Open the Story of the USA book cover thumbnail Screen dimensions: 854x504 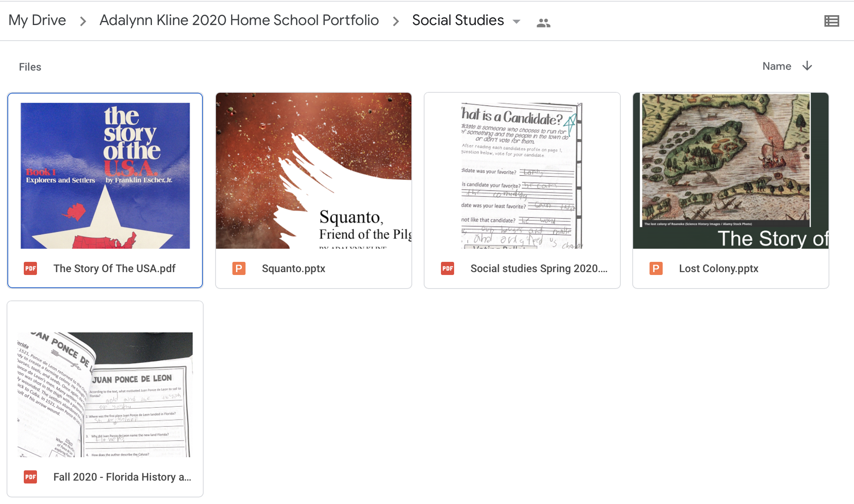pyautogui.click(x=105, y=176)
